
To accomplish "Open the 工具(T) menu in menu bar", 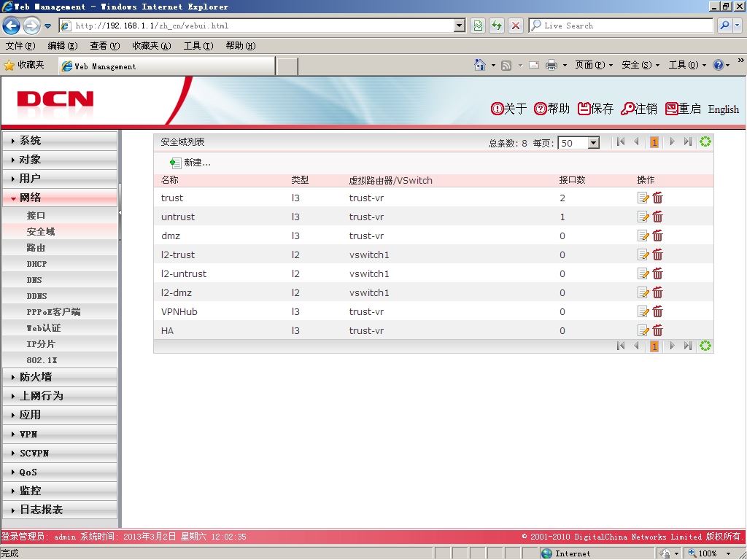I will pos(198,46).
